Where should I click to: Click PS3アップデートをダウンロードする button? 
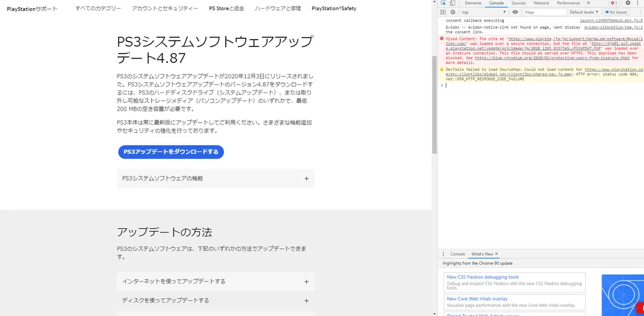[171, 152]
